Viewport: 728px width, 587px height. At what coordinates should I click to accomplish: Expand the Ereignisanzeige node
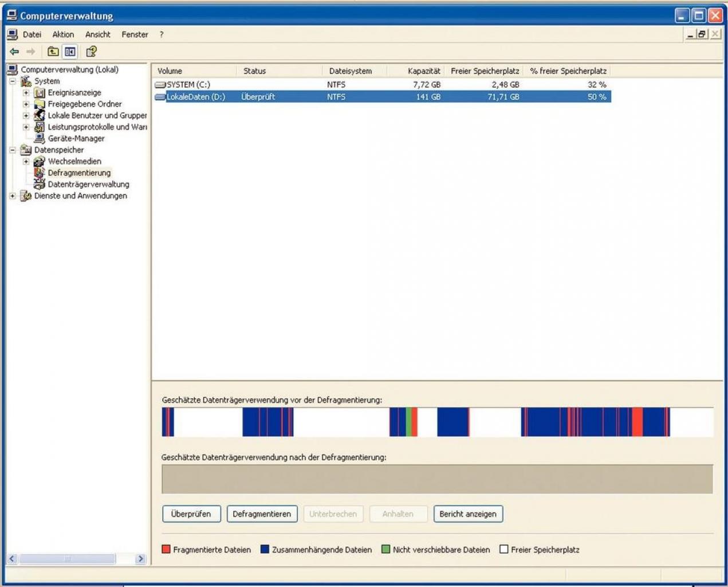point(26,92)
